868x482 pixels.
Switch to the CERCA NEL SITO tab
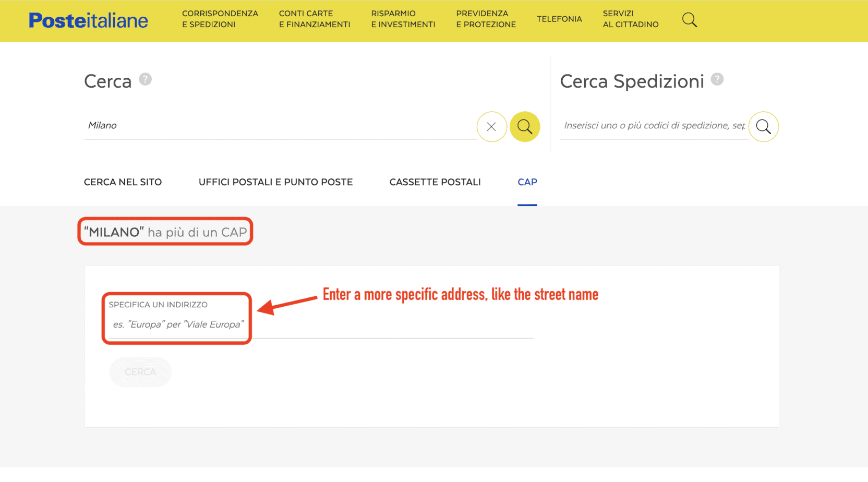(x=123, y=182)
